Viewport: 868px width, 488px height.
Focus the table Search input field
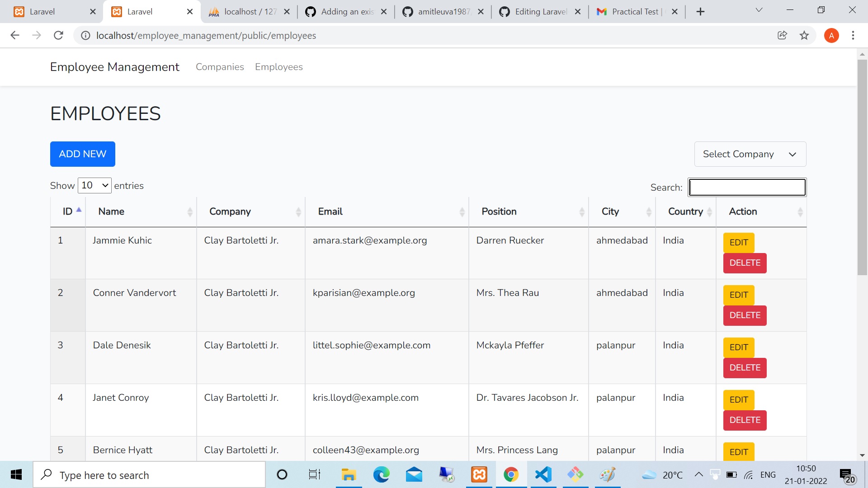(747, 187)
